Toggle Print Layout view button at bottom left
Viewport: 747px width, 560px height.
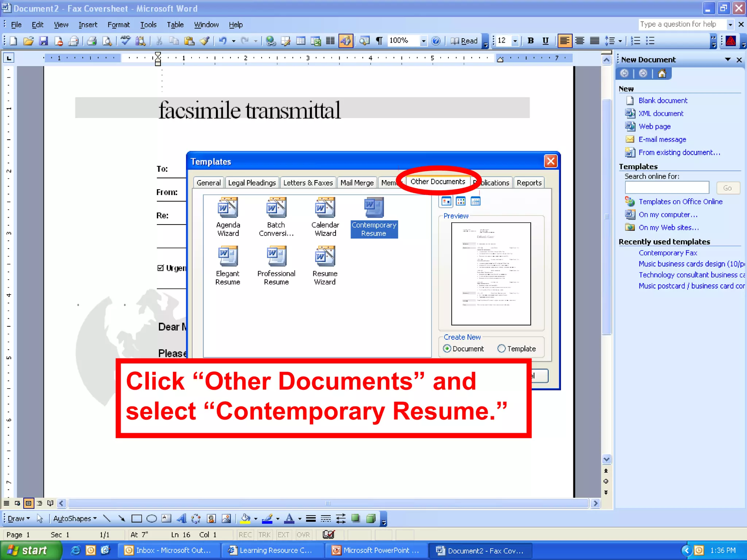(28, 503)
